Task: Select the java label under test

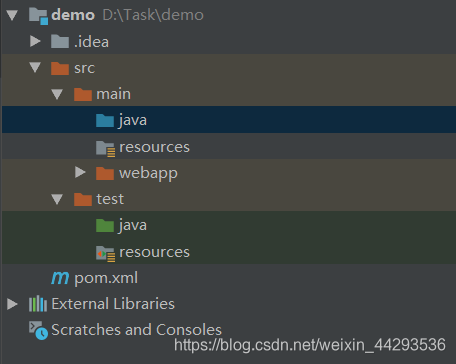Action: pyautogui.click(x=132, y=226)
